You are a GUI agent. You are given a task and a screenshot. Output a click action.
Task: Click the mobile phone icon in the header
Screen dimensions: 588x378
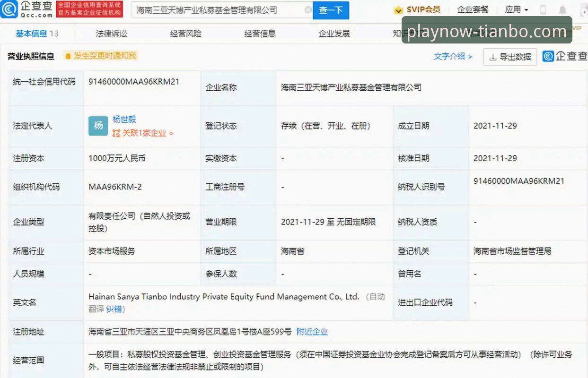tap(543, 10)
